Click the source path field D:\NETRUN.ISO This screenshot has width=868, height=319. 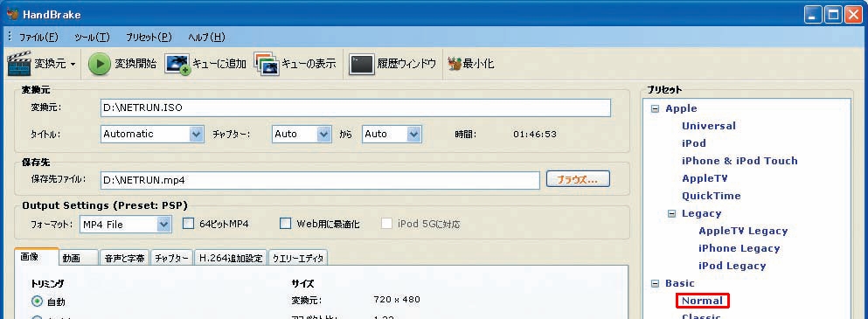click(x=356, y=107)
